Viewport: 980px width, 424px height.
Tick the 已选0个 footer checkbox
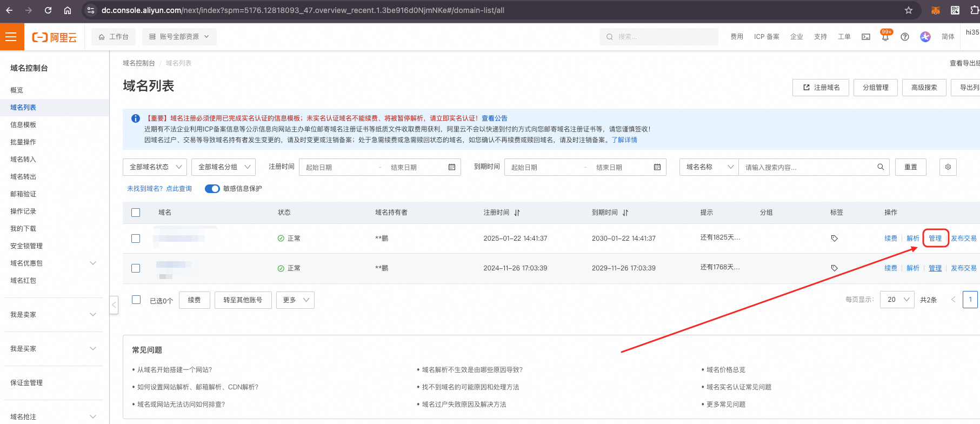pyautogui.click(x=136, y=300)
